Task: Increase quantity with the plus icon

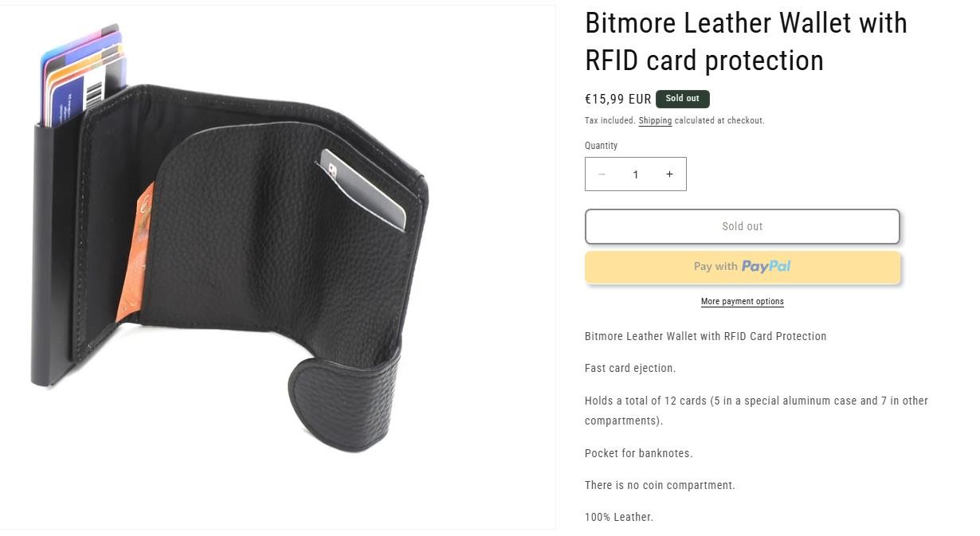Action: [x=669, y=174]
